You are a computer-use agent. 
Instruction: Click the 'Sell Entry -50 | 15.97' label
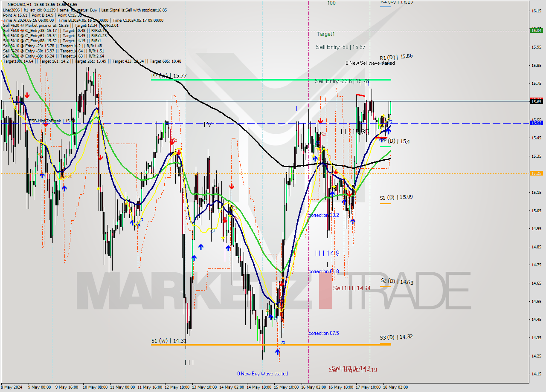coord(340,47)
